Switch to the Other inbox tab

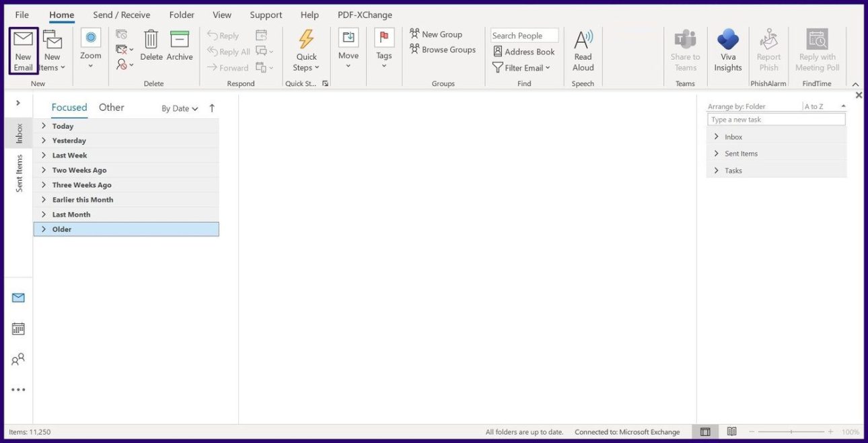112,108
